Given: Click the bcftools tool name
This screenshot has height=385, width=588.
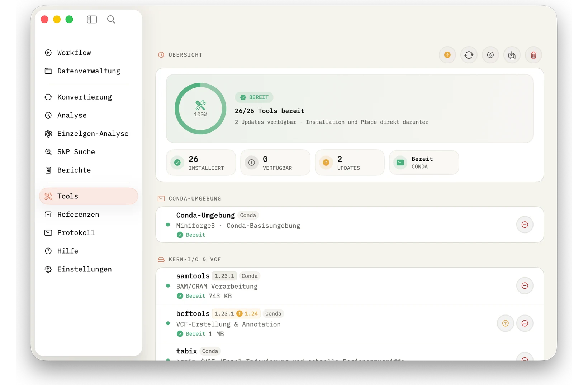Looking at the screenshot, I should 193,314.
